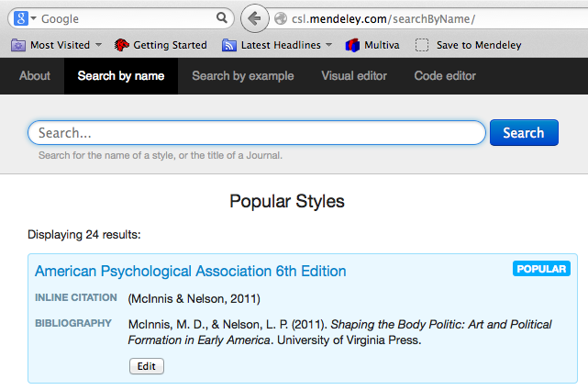Open the Getting Started bookmark

(161, 45)
